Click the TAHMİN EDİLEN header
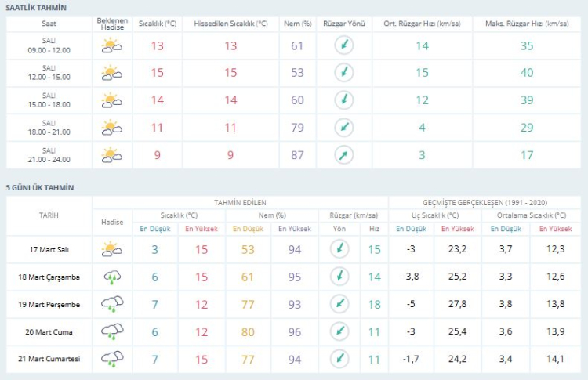This screenshot has height=380, width=588. click(x=240, y=202)
